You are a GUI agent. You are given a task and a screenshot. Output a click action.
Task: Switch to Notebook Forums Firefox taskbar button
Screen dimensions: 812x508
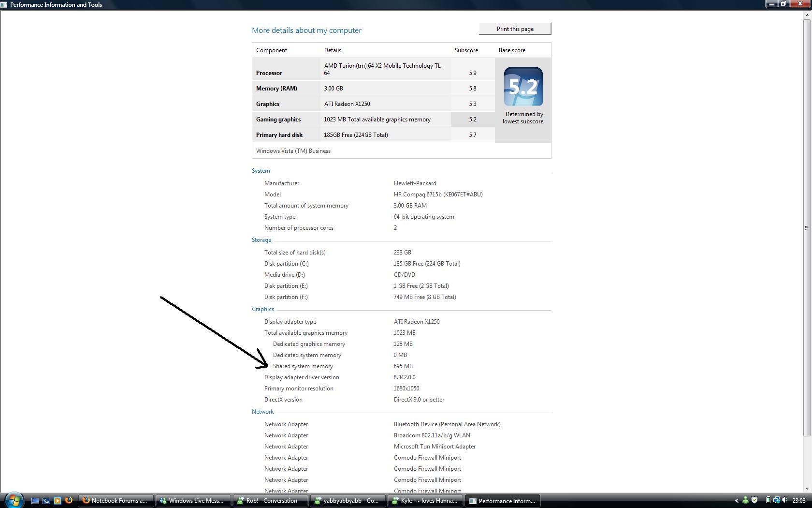click(x=116, y=501)
